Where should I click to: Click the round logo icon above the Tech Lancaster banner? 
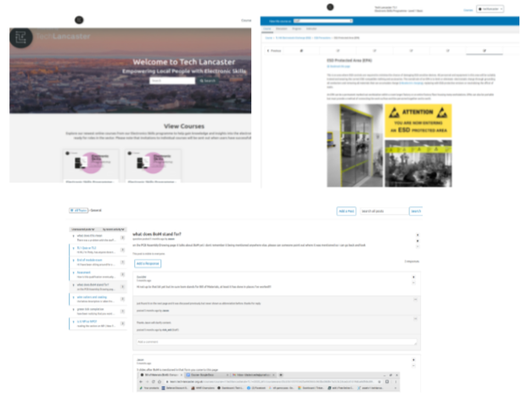(79, 20)
